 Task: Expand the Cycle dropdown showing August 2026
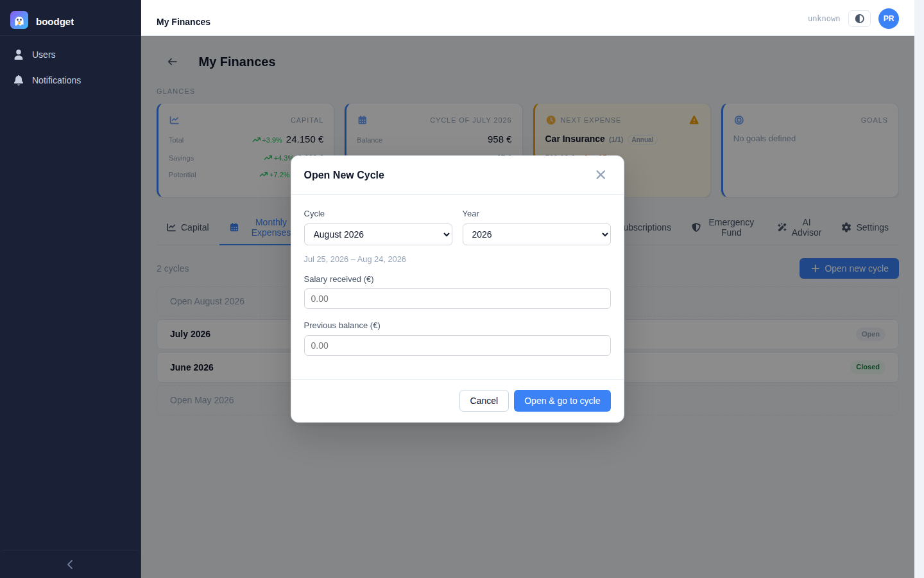(378, 234)
